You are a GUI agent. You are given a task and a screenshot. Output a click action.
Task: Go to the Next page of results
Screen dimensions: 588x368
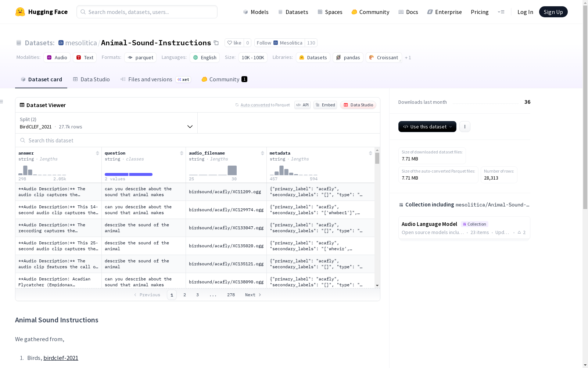click(253, 295)
